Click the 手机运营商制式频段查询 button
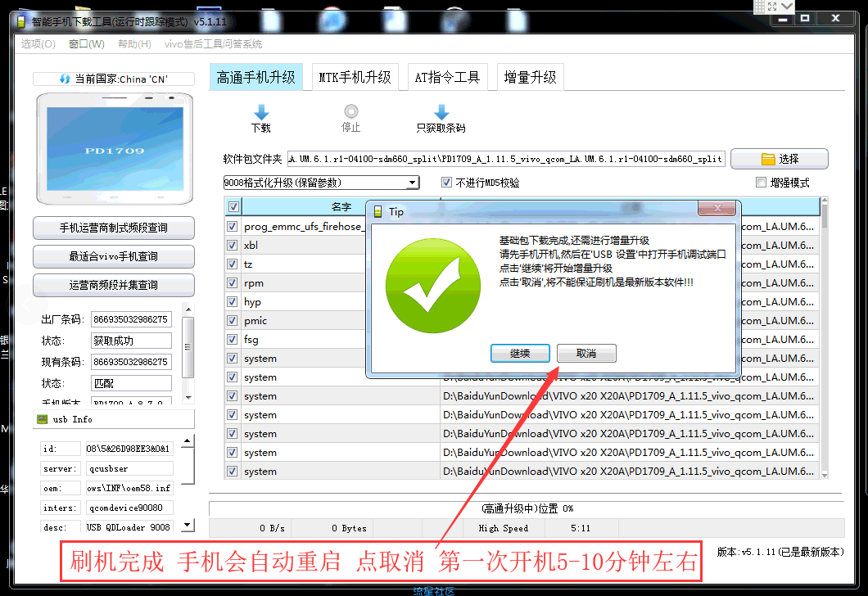The height and width of the screenshot is (596, 868). click(114, 228)
